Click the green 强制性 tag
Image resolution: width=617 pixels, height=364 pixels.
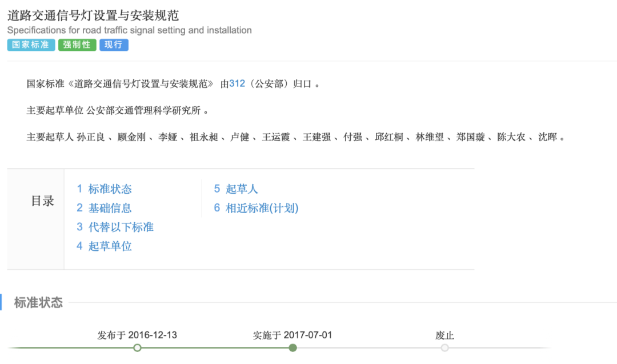click(x=77, y=45)
